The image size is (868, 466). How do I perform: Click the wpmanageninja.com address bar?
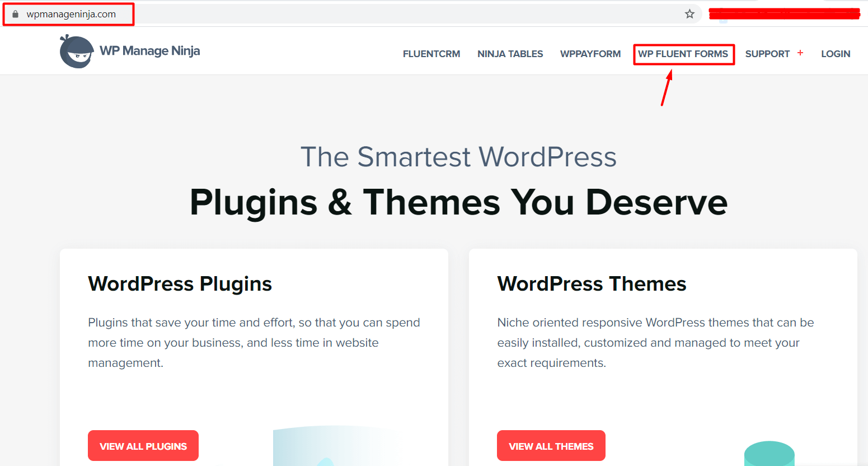[353, 14]
